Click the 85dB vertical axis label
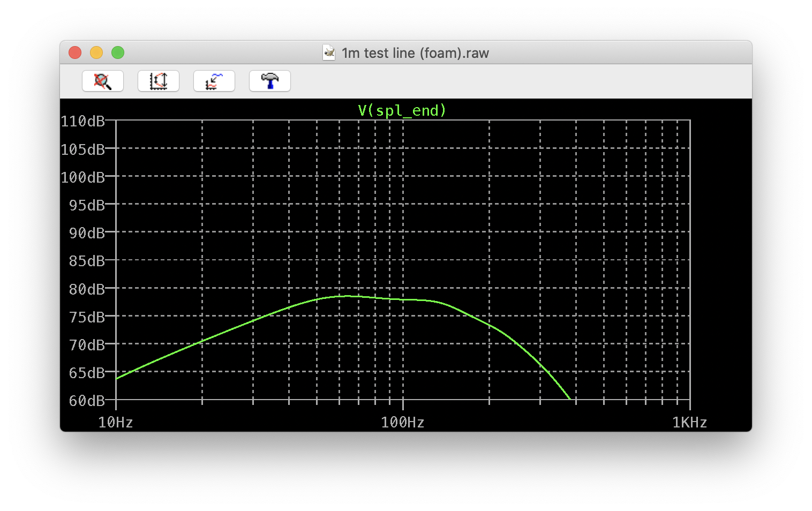 (87, 261)
